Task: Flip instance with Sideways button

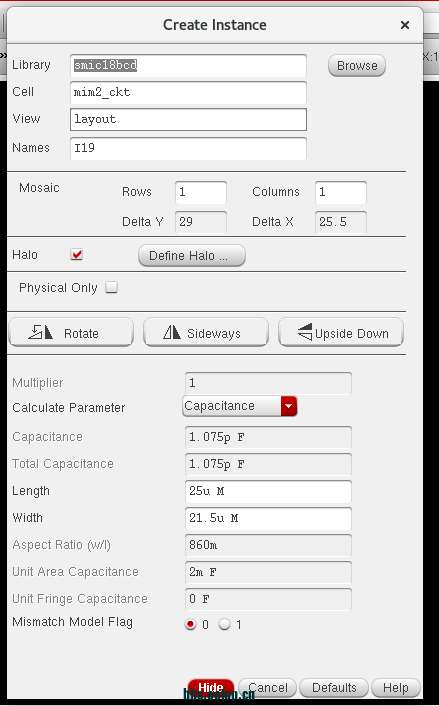Action: tap(206, 332)
